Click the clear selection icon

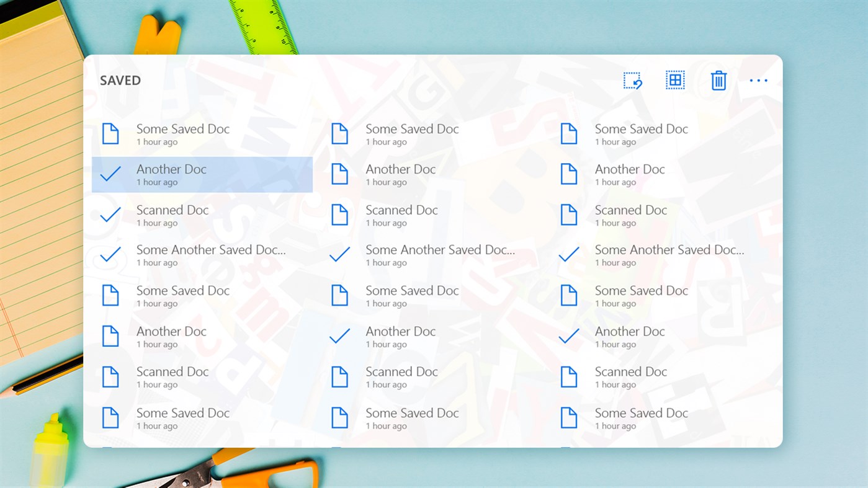point(633,79)
